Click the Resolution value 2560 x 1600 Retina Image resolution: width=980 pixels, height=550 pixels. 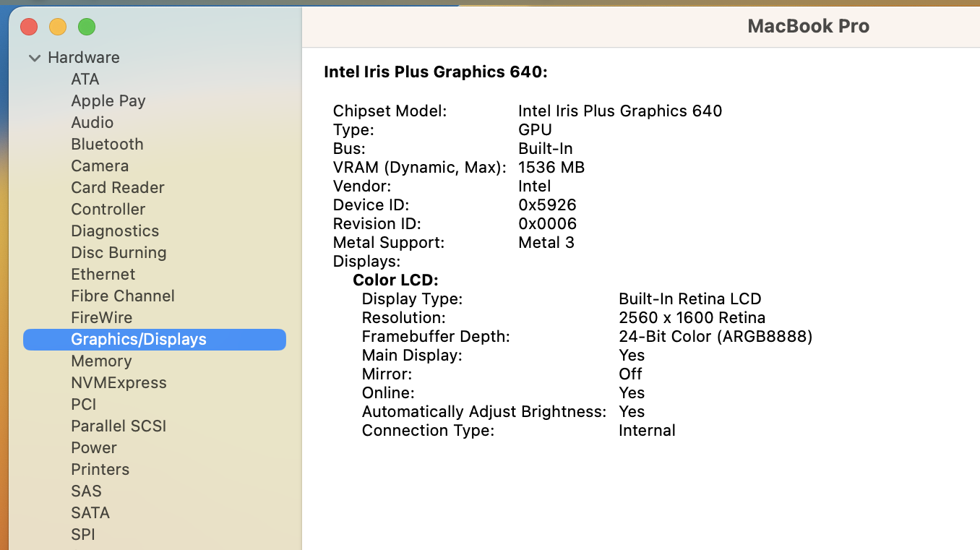point(692,318)
